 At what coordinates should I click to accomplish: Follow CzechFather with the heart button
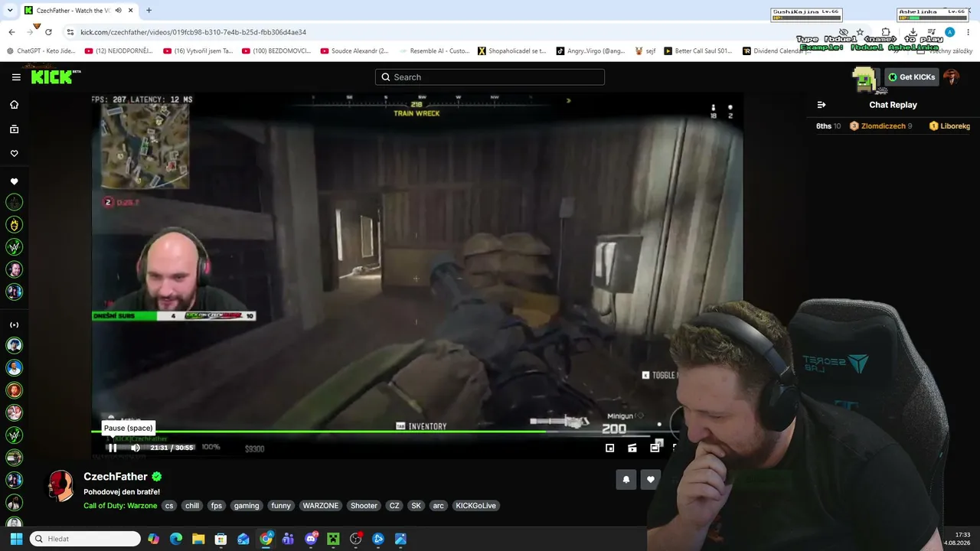(x=650, y=479)
